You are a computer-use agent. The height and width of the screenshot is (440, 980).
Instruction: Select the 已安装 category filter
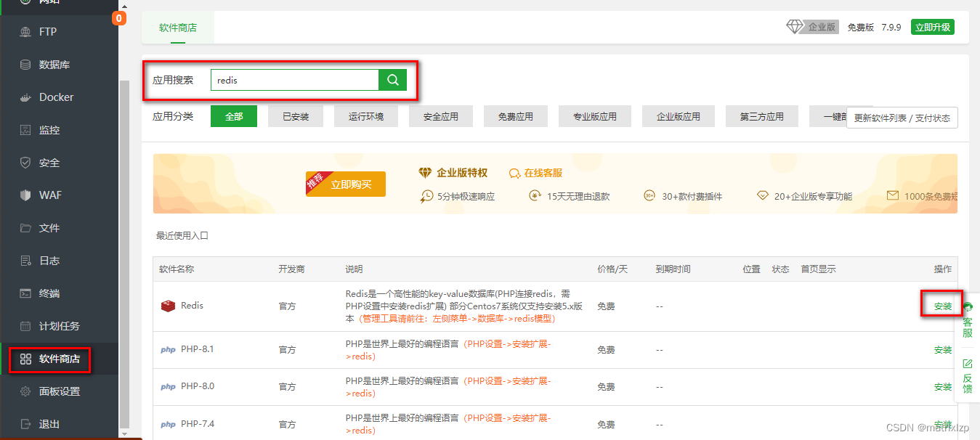[x=296, y=116]
